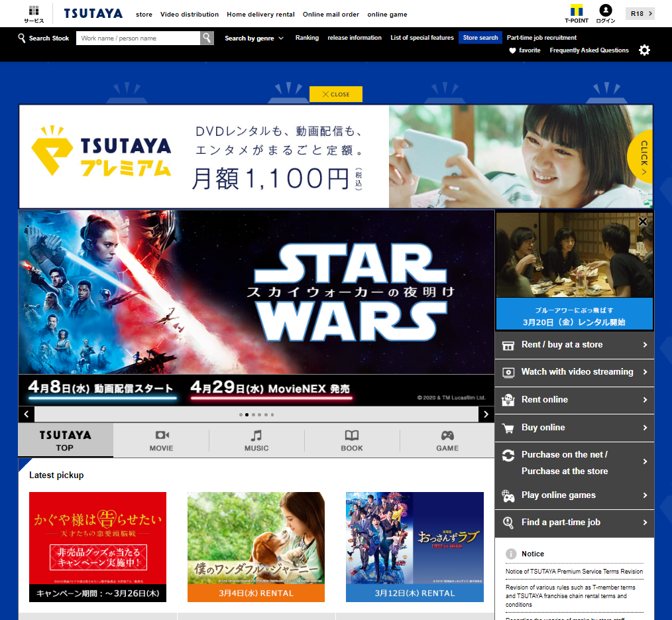Switch to the GAME tab
672x620 pixels.
click(447, 440)
